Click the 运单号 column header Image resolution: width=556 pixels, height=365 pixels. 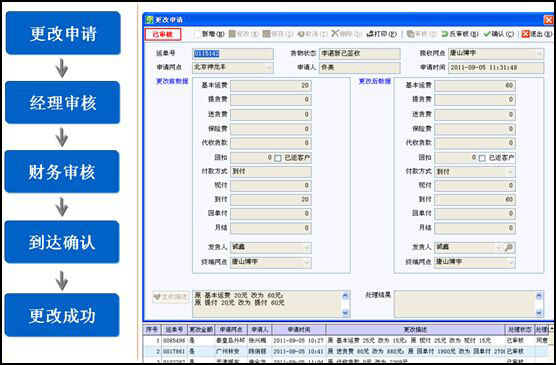174,330
